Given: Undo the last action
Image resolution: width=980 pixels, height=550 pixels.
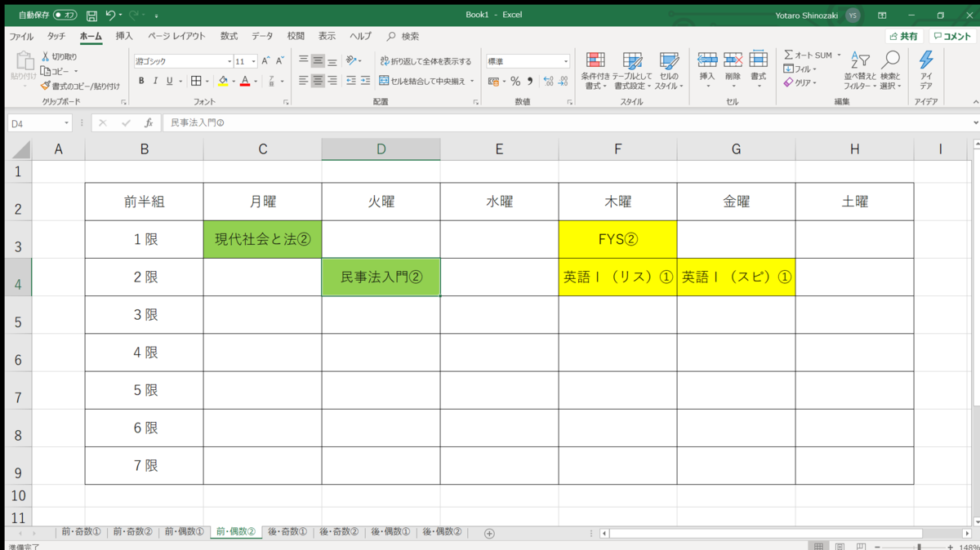Looking at the screenshot, I should (x=110, y=15).
